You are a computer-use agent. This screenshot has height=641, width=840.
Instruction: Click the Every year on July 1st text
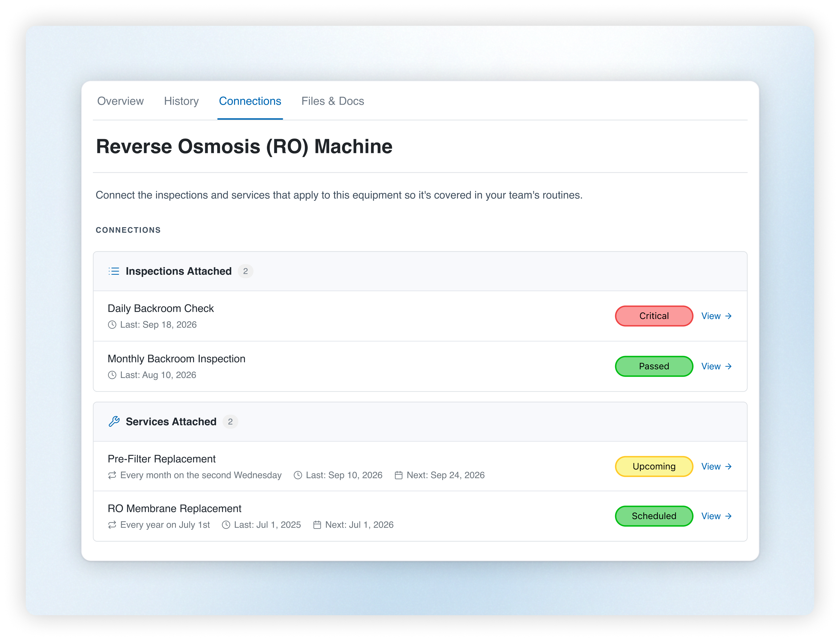pyautogui.click(x=165, y=525)
